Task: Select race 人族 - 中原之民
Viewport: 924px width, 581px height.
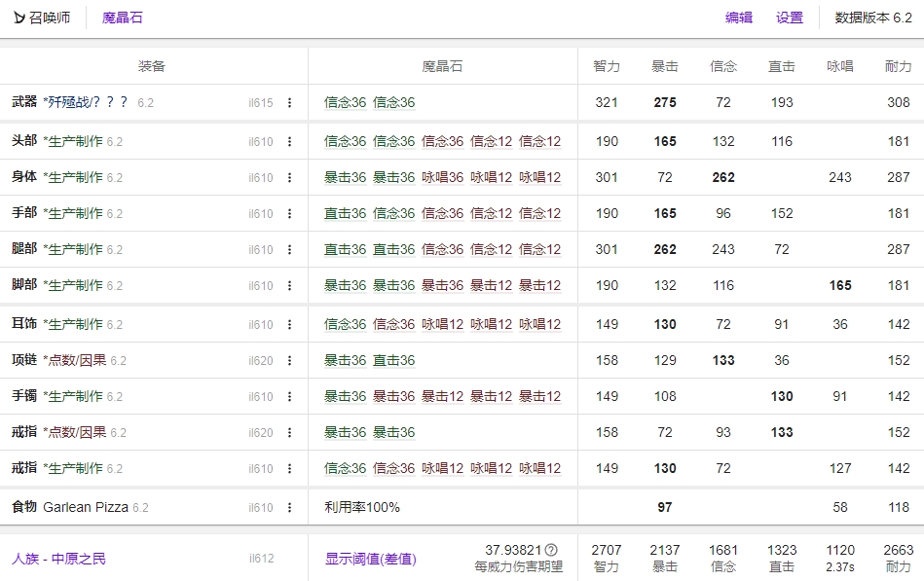Action: (x=58, y=559)
